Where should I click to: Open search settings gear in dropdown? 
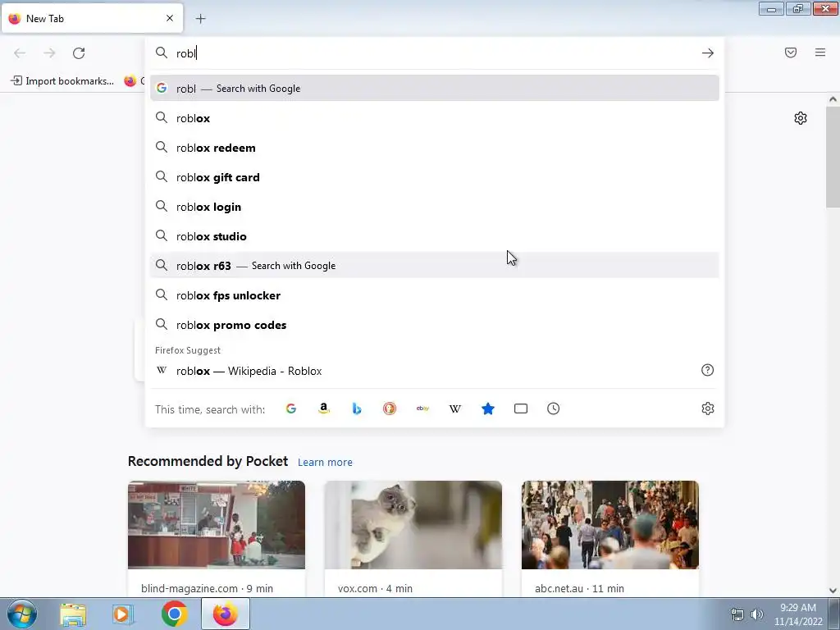(x=708, y=409)
